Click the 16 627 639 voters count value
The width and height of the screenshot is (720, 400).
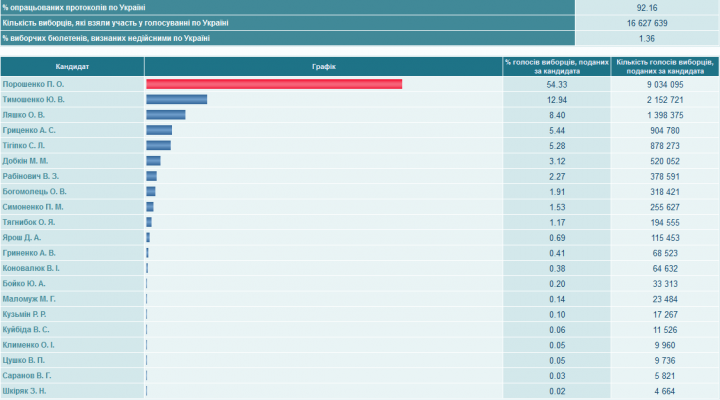click(x=647, y=22)
